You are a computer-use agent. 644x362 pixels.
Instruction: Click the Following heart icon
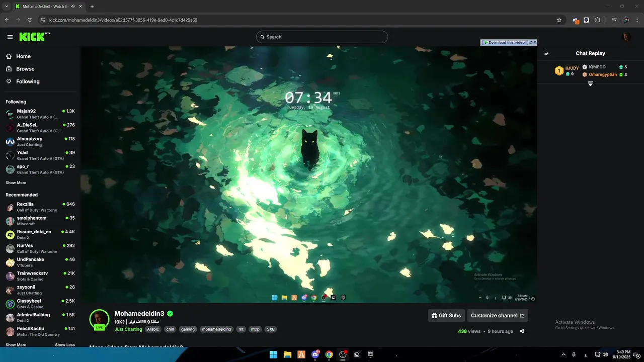9,81
